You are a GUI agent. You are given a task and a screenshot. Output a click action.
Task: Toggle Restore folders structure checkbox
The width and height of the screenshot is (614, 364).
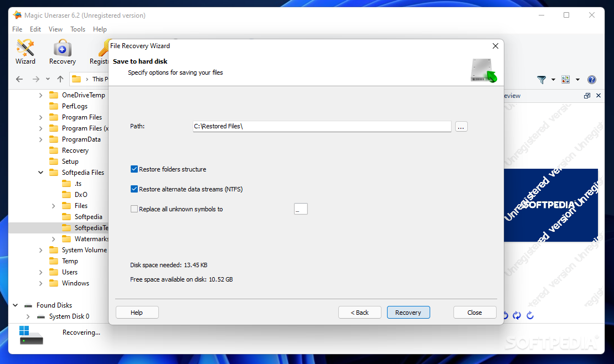click(x=134, y=169)
